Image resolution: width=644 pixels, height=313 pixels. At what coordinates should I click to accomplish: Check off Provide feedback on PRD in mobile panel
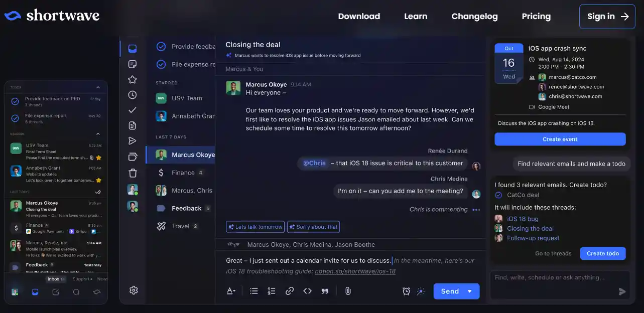15,101
